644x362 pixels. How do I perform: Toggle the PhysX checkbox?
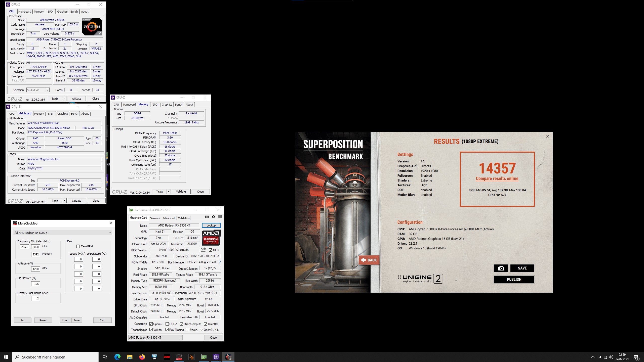coord(187,330)
